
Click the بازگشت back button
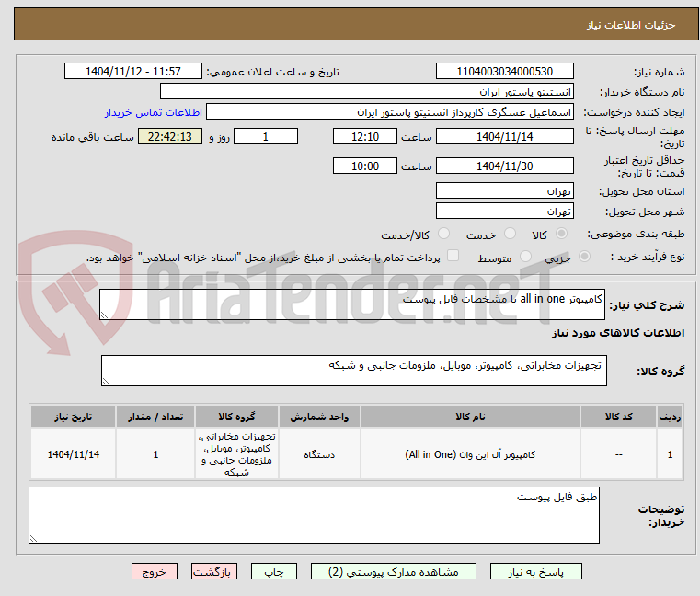[x=213, y=571]
